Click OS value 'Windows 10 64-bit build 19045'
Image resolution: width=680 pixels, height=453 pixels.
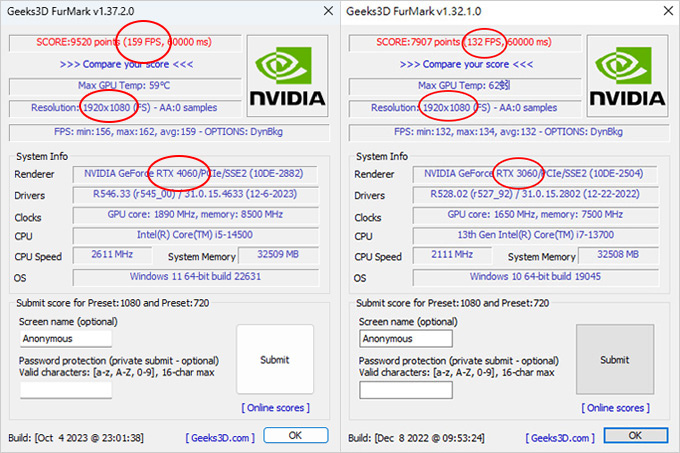click(x=535, y=277)
